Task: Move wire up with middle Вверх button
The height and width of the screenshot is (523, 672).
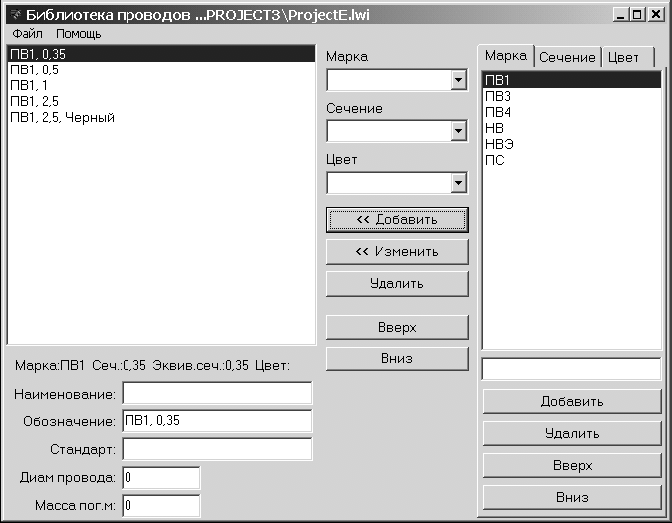Action: [397, 328]
